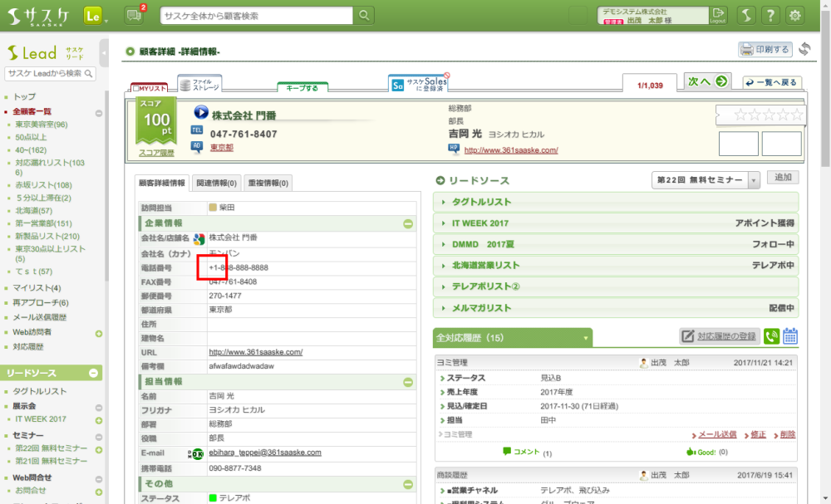Open the スコア履歴 link
This screenshot has height=504, width=831.
tap(156, 153)
